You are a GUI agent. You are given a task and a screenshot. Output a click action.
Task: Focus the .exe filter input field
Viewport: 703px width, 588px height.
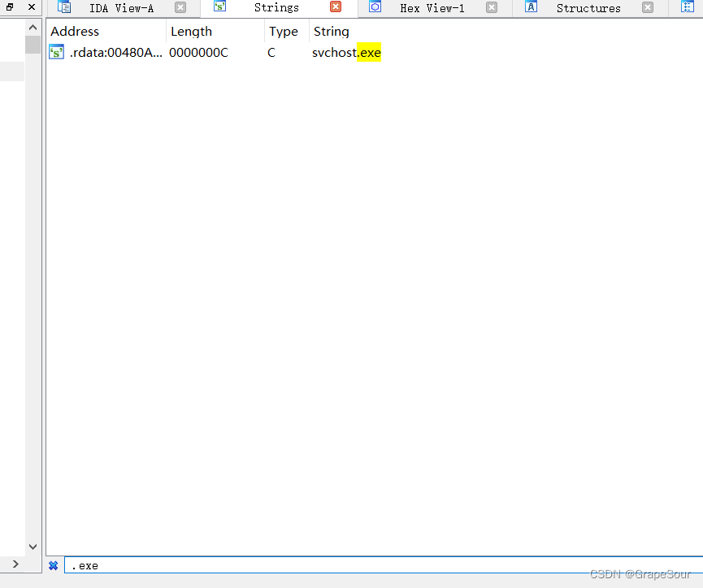coord(384,565)
